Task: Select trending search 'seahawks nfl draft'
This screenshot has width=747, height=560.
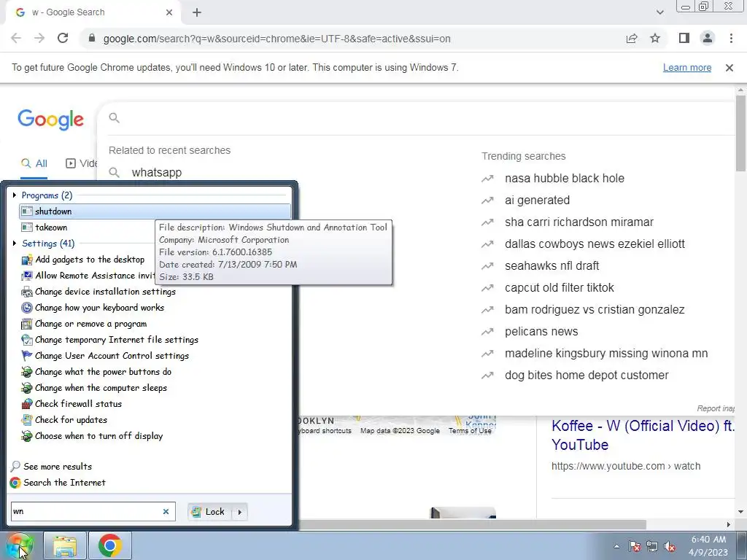Action: coord(551,265)
